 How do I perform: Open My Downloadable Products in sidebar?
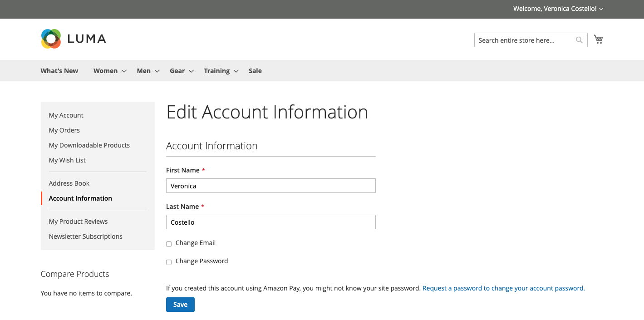[89, 145]
